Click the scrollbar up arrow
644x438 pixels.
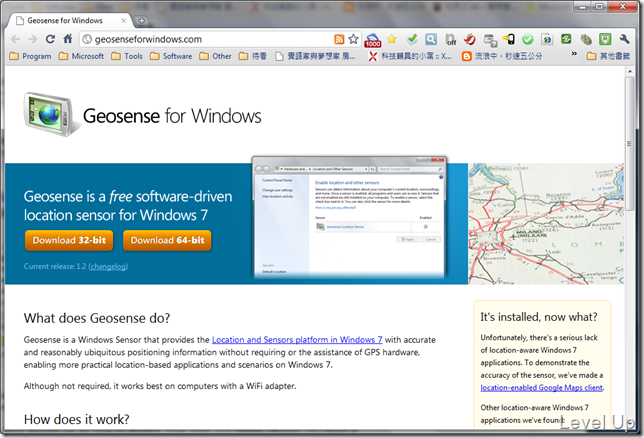(629, 71)
